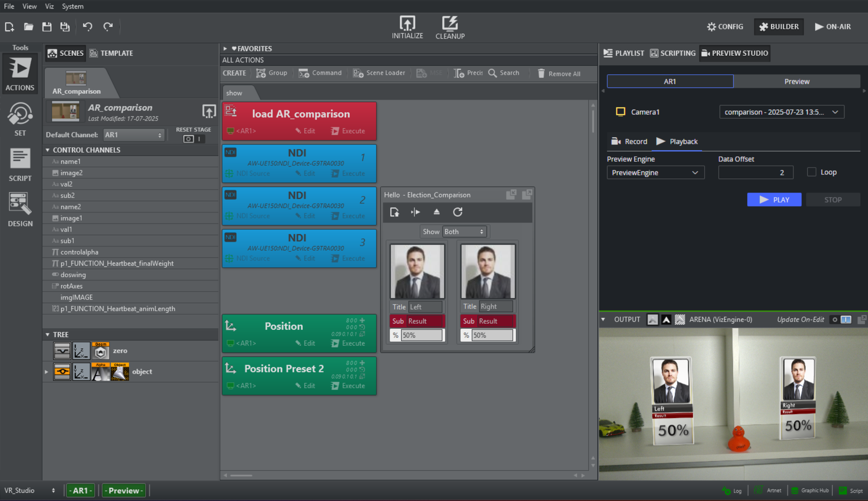Image resolution: width=868 pixels, height=501 pixels.
Task: Click the Remove All trash icon
Action: click(541, 73)
